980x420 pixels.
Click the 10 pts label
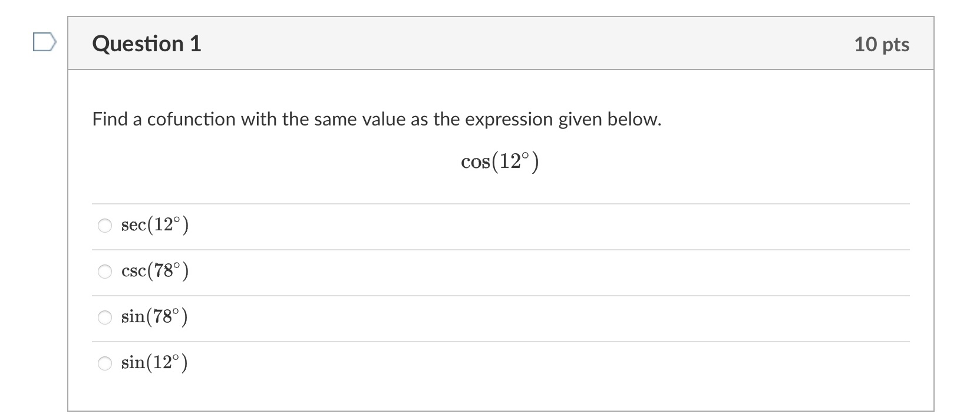882,44
